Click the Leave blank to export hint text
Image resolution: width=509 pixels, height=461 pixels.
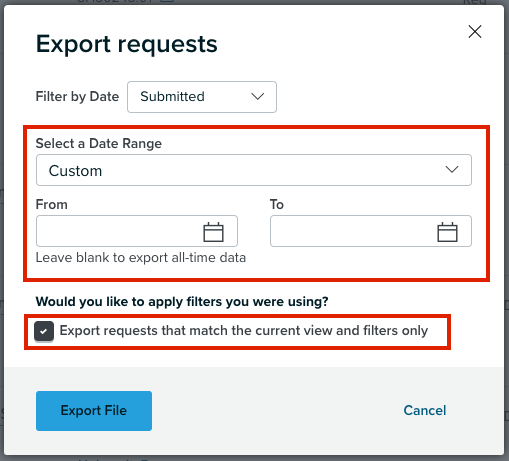tap(141, 258)
